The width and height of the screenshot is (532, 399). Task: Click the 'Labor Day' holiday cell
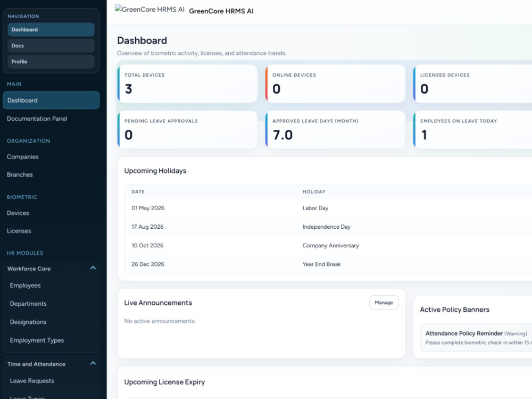(315, 208)
